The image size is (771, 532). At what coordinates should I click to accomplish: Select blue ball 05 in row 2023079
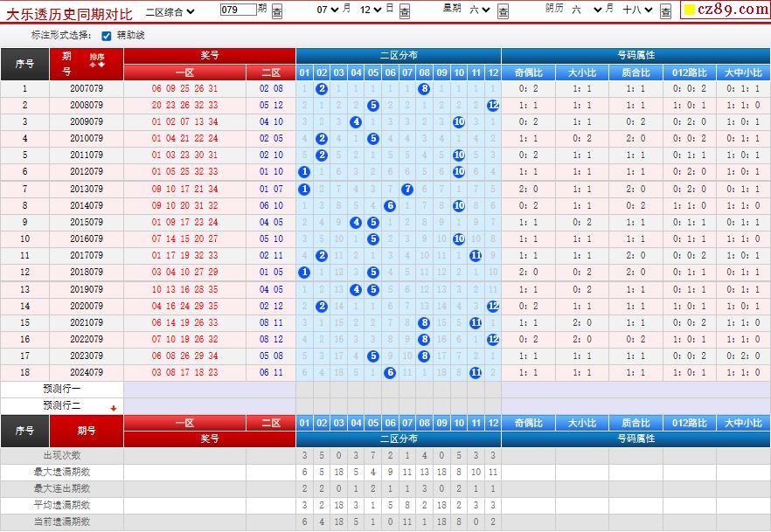click(373, 356)
